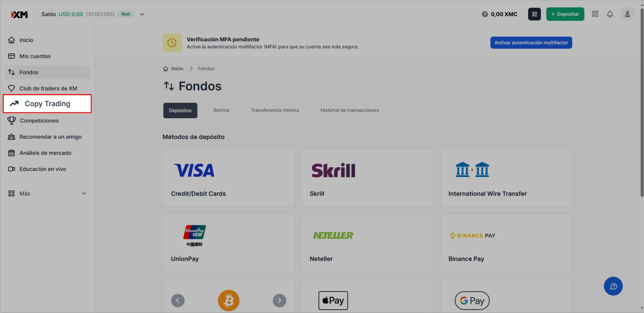Viewport: 644px width, 313px height.
Task: Click next arrow on Bitcoin carousel
Action: point(279,301)
